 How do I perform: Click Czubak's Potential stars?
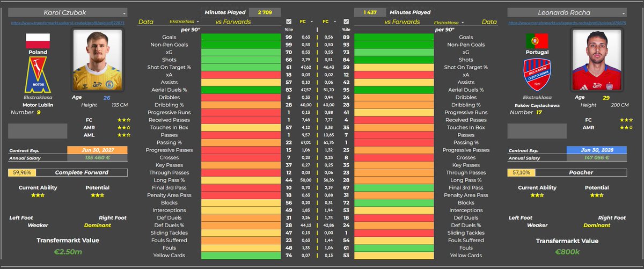coord(97,195)
